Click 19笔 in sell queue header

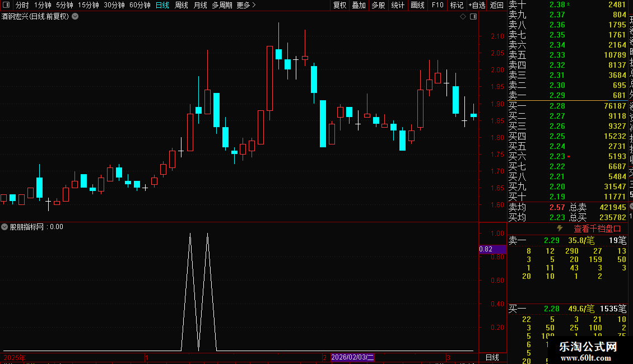(618, 240)
